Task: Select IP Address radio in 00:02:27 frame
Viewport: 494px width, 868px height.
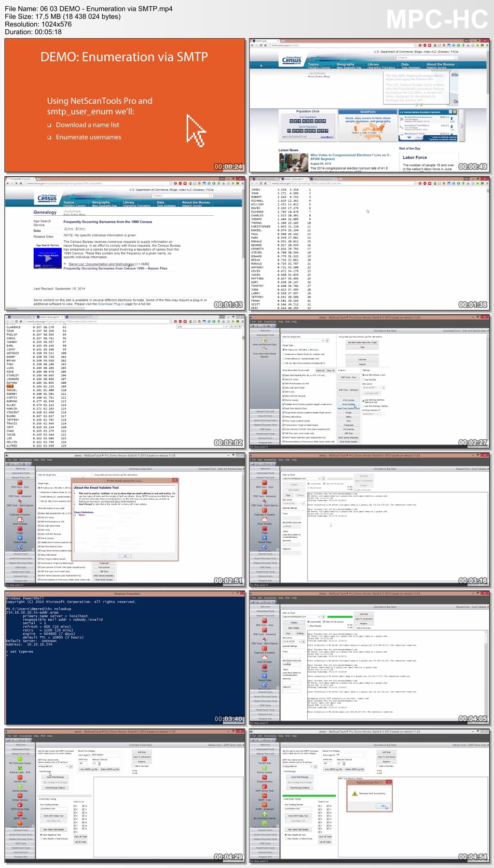Action: [283, 350]
